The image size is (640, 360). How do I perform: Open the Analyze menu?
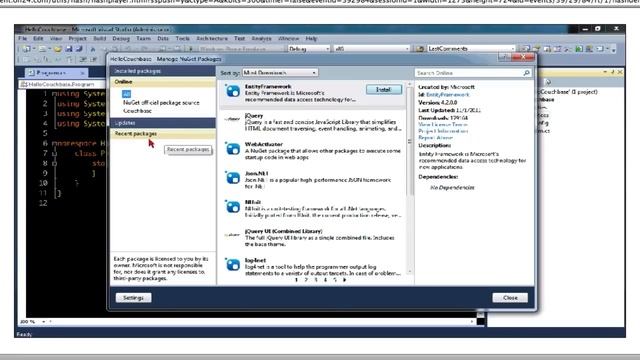[261, 38]
